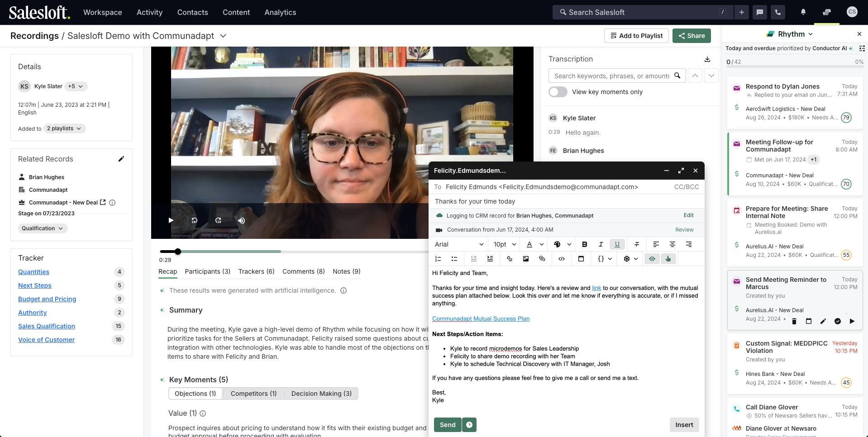Image resolution: width=868 pixels, height=437 pixels.
Task: Click the Share button
Action: [691, 36]
